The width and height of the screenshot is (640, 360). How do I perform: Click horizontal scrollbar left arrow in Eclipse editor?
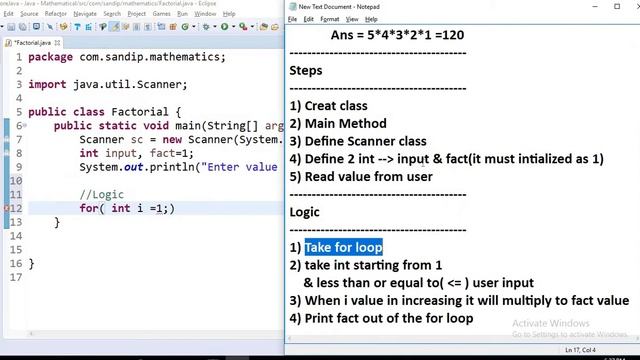click(x=31, y=334)
